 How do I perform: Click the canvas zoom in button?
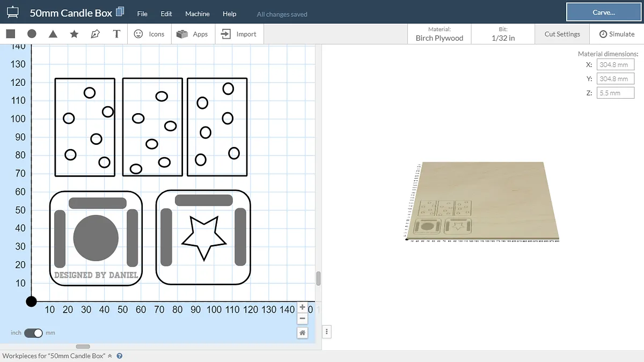click(303, 307)
